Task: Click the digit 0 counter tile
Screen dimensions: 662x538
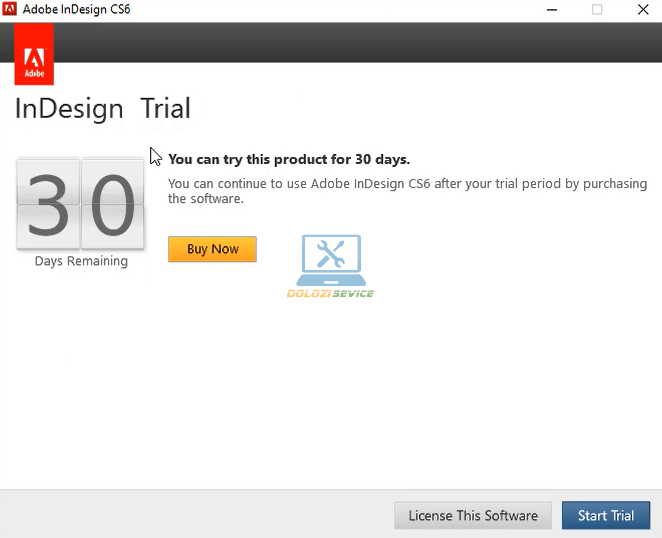Action: 112,203
